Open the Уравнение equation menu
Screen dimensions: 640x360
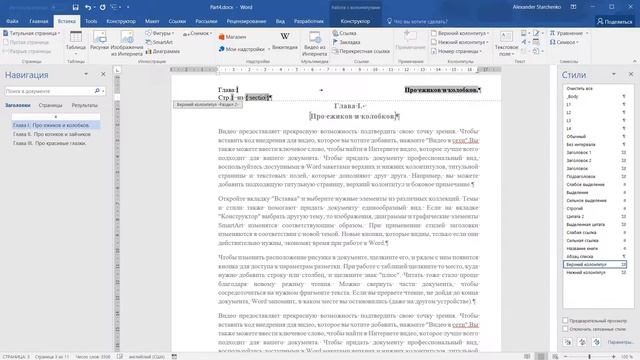569,33
